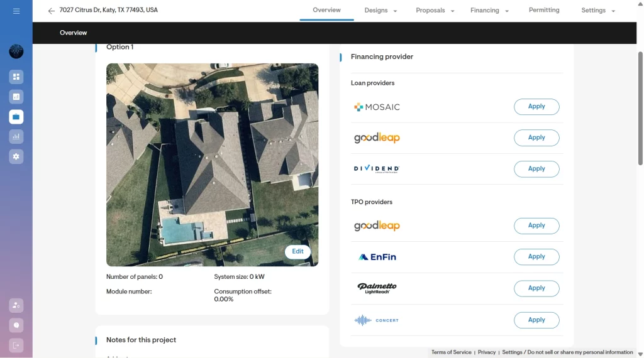
Task: Click Apply next to EnFin provider
Action: click(536, 257)
